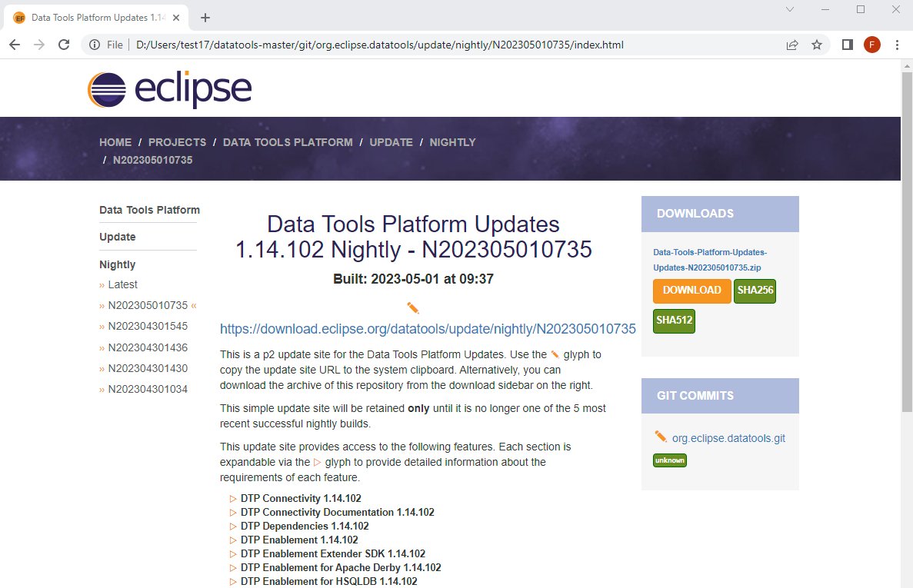Select N202304301430 build in sidebar
Image resolution: width=913 pixels, height=588 pixels.
[x=148, y=368]
